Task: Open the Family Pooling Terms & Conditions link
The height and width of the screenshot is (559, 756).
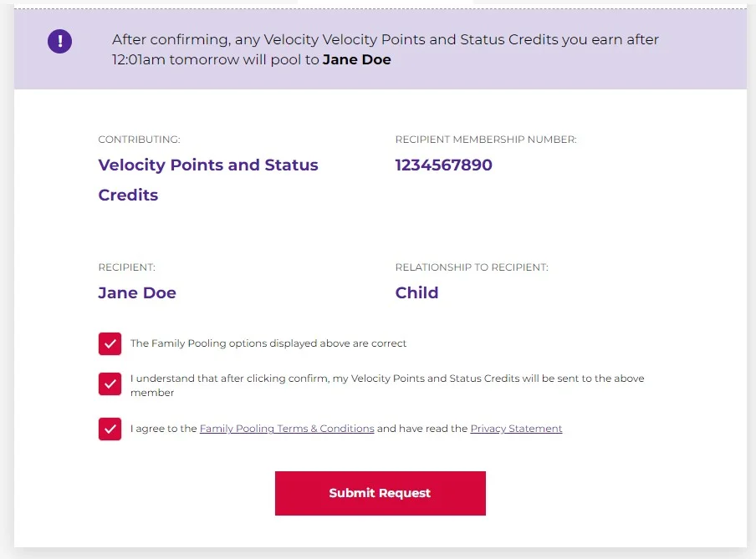Action: point(286,429)
